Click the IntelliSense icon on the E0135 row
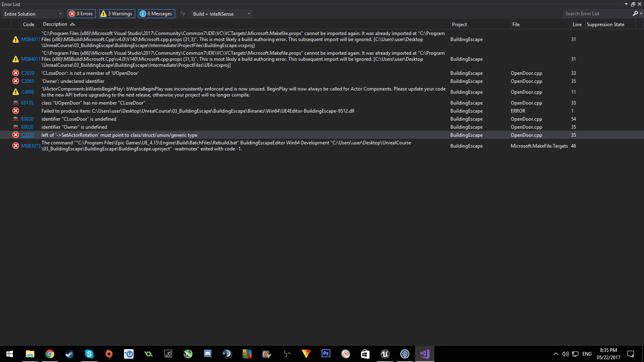The width and height of the screenshot is (644, 362). [x=16, y=103]
